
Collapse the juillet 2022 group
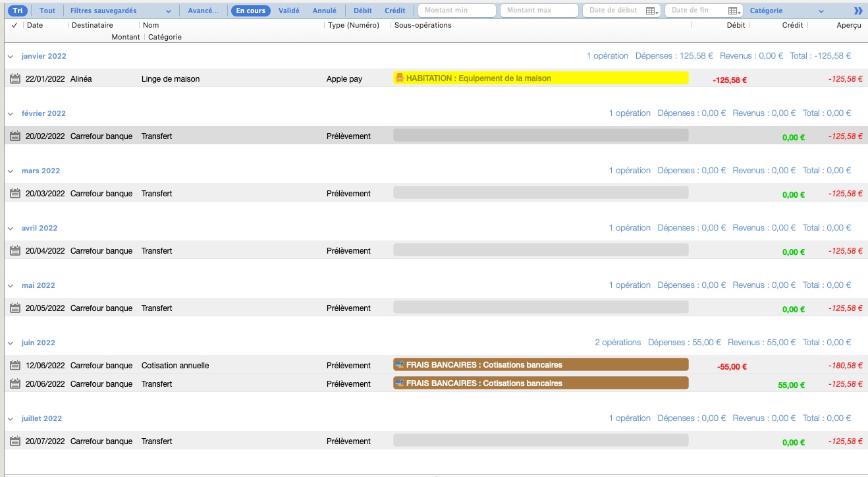click(11, 419)
